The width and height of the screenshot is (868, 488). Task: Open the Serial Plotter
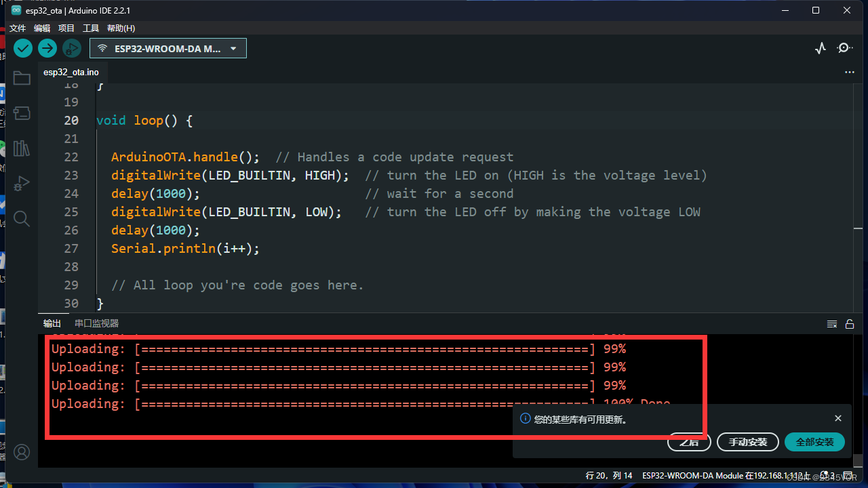click(x=821, y=48)
